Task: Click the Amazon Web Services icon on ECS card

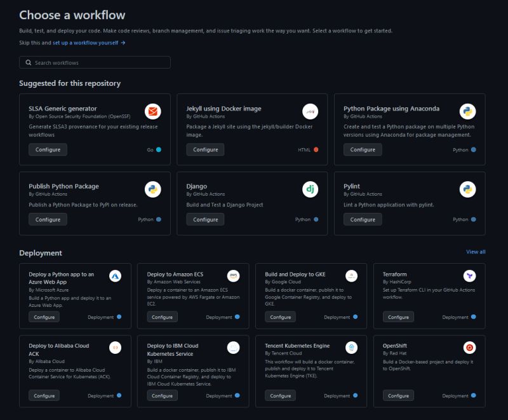Action: [234, 276]
